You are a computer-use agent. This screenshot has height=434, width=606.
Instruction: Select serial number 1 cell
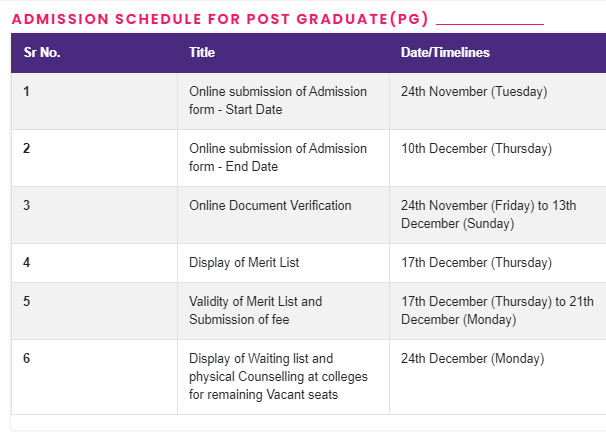(27, 91)
